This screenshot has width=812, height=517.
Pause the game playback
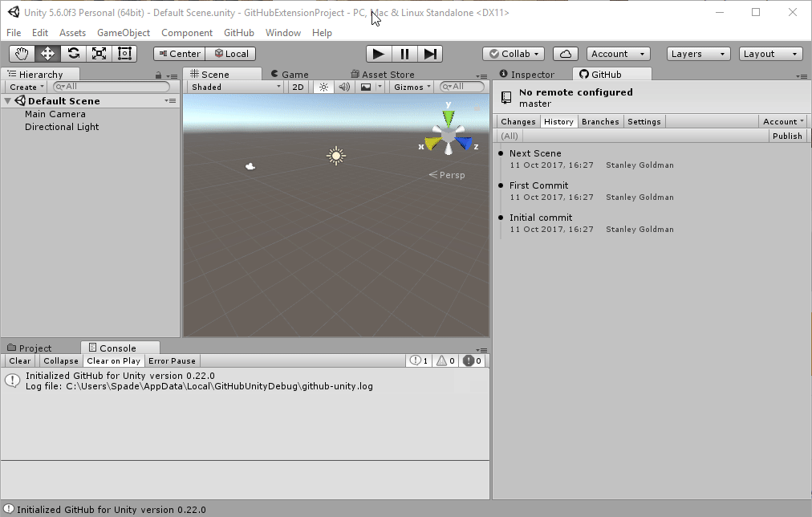point(404,54)
